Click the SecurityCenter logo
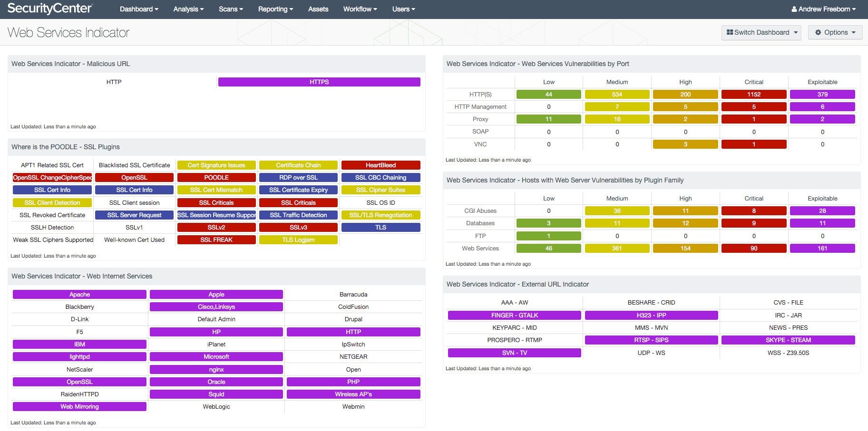 [x=50, y=9]
